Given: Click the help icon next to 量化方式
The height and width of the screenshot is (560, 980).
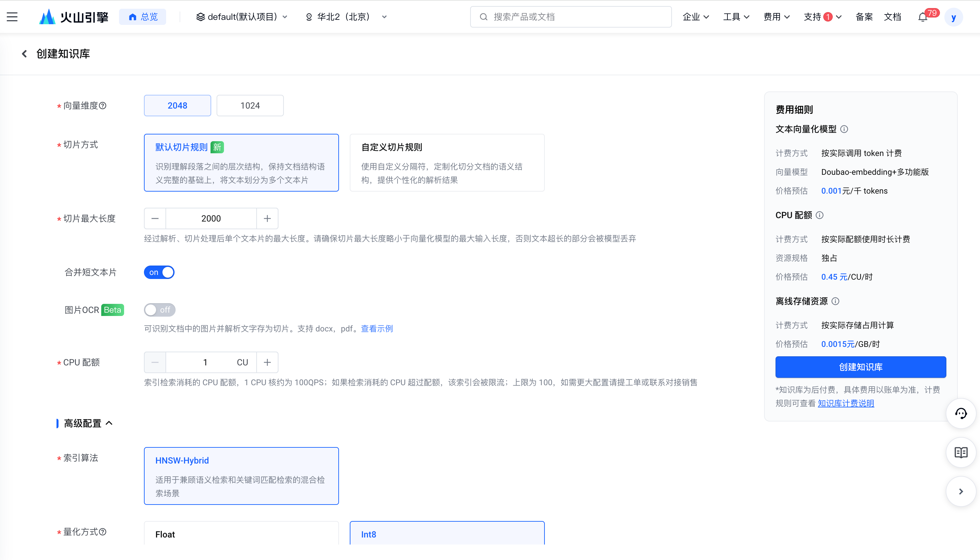Looking at the screenshot, I should [103, 532].
